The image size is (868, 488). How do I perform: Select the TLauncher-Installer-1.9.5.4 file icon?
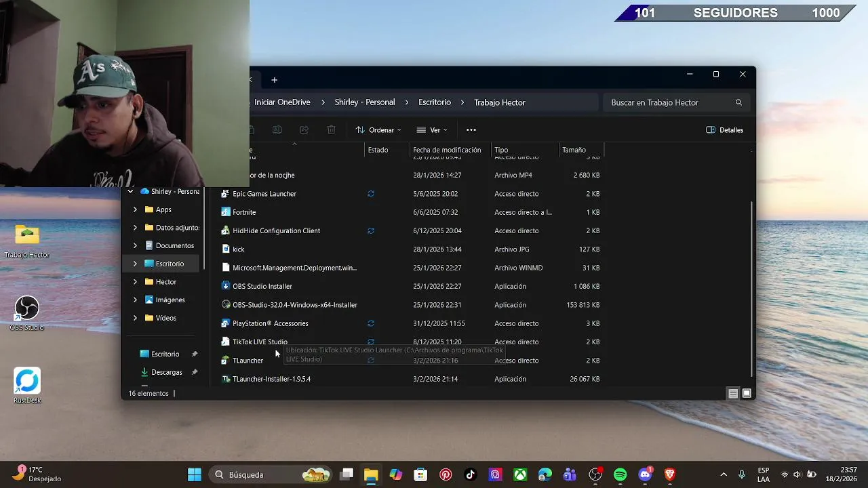click(x=226, y=379)
